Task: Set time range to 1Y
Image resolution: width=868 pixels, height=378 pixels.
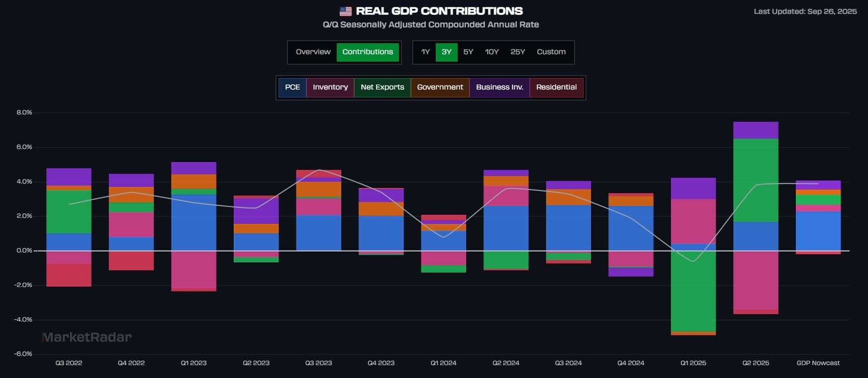Action: coord(425,52)
